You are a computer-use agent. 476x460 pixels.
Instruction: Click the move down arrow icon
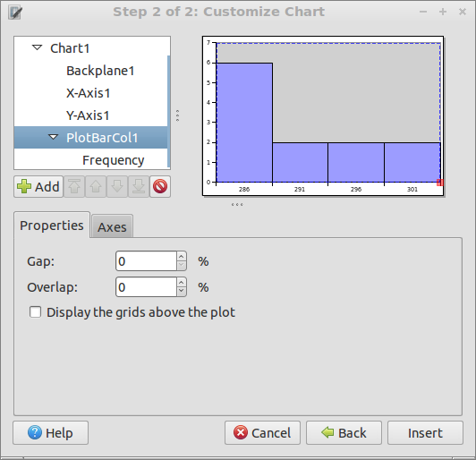click(x=117, y=186)
